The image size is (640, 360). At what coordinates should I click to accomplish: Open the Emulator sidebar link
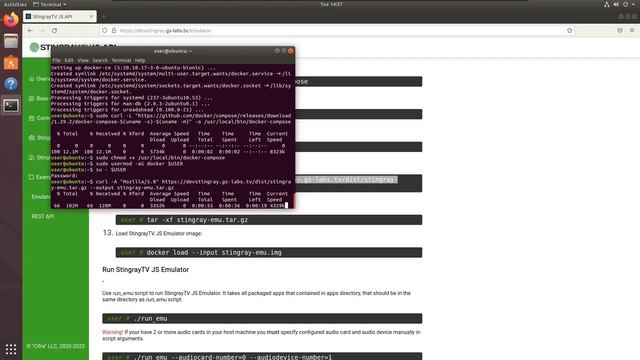point(41,197)
